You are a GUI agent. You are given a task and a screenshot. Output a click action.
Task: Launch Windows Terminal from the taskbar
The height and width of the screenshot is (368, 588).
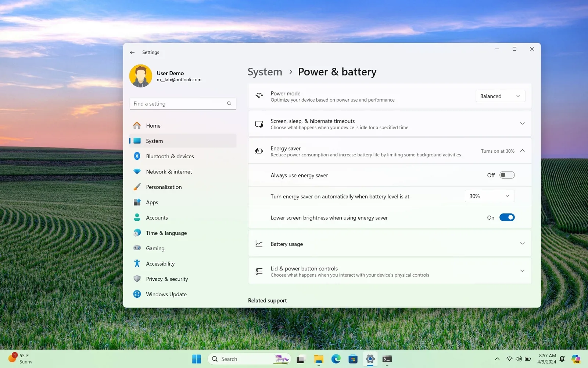[x=387, y=359]
